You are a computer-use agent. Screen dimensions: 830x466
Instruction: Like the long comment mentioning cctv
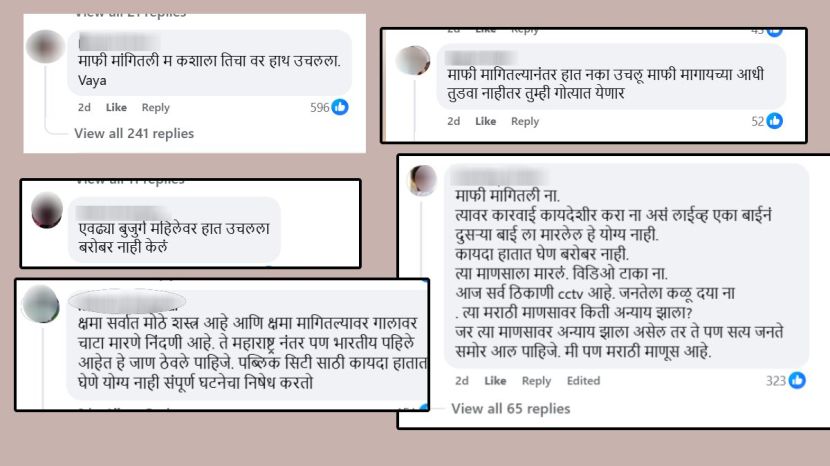(495, 381)
